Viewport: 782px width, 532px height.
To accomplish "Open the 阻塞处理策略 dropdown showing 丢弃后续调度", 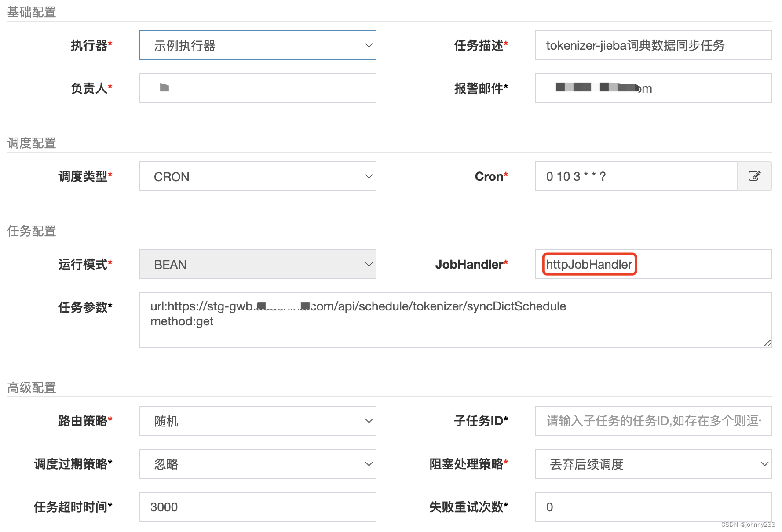I will coord(654,464).
